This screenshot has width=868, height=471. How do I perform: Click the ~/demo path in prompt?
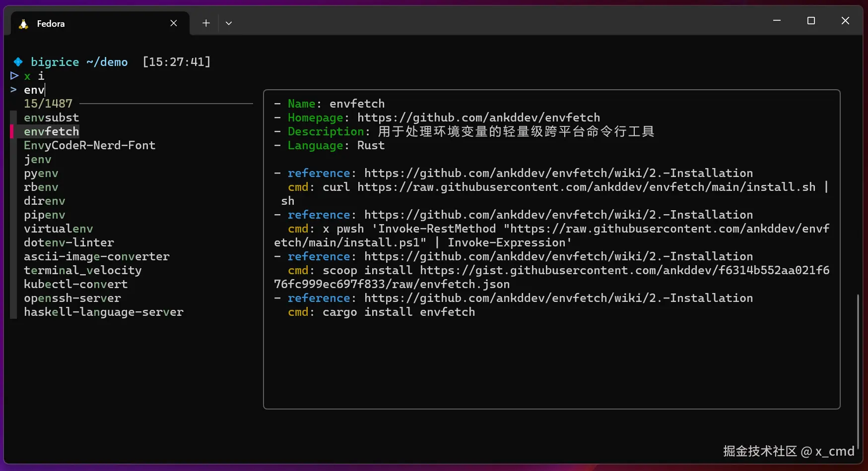(107, 62)
